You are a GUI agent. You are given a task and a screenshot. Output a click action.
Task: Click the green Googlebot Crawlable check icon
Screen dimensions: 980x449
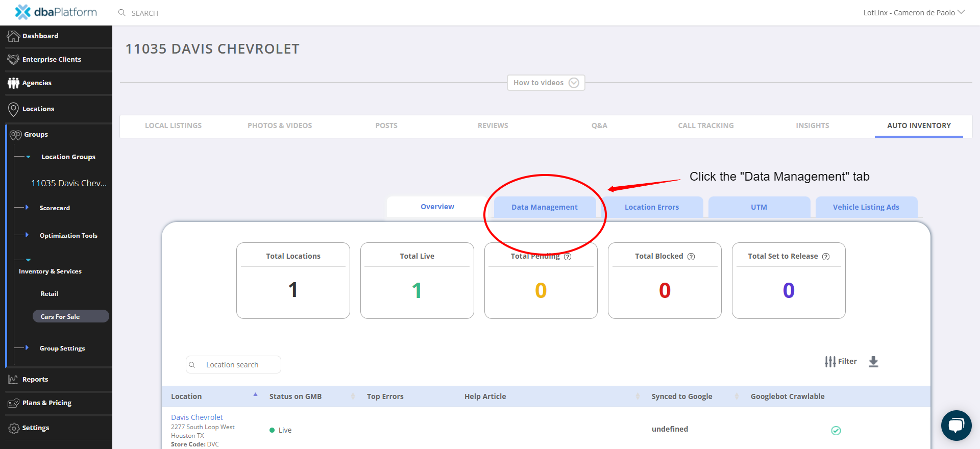point(836,431)
